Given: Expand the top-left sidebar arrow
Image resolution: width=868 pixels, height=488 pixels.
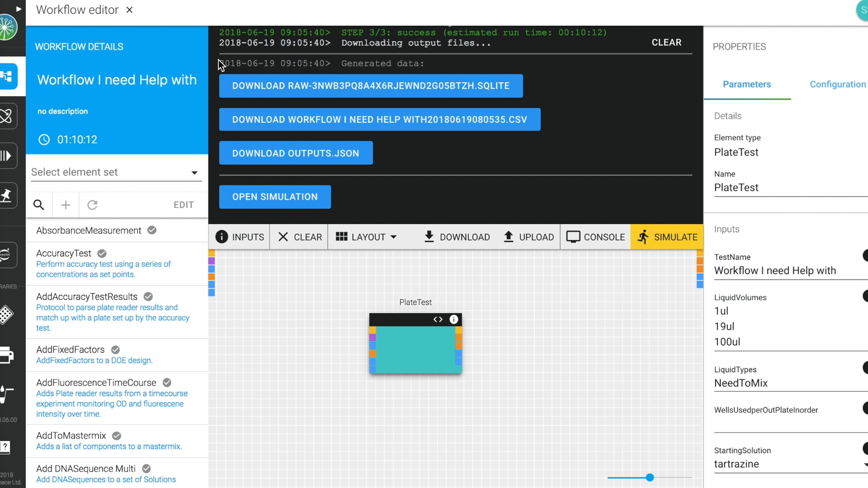Looking at the screenshot, I should click(x=18, y=9).
